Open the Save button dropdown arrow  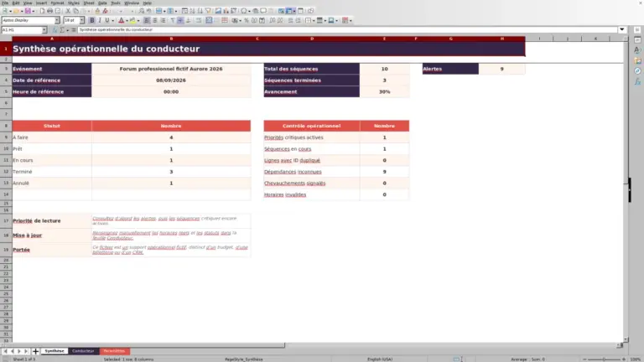(x=34, y=11)
